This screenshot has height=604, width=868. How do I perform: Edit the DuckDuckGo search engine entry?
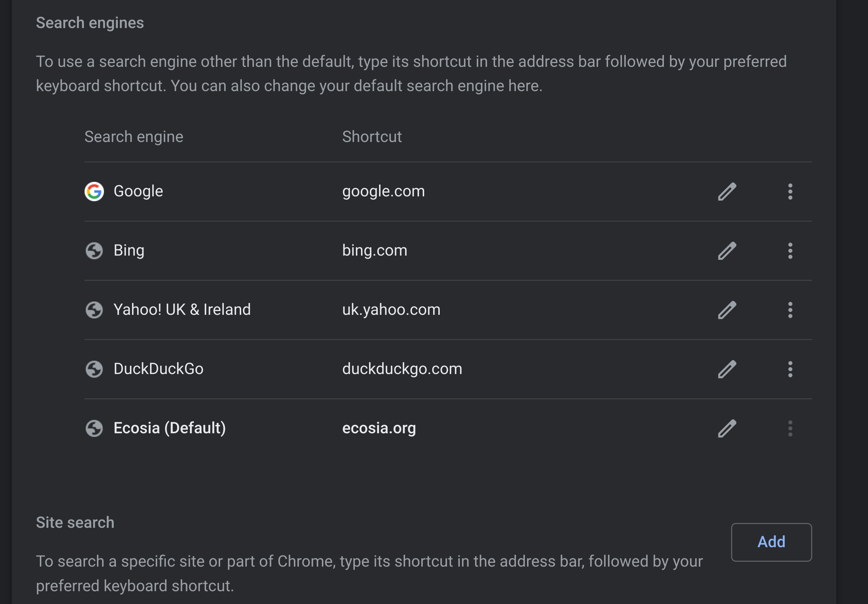(x=727, y=369)
